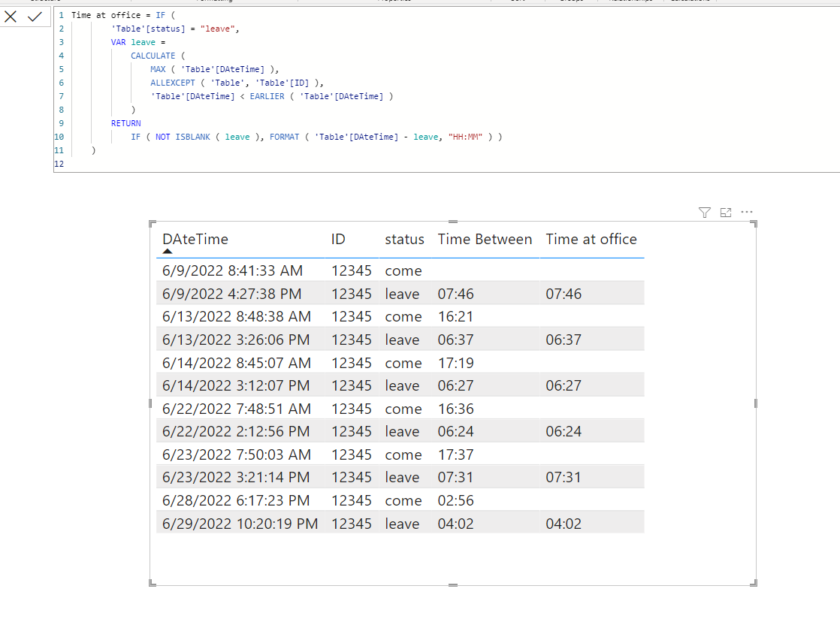
Task: Click Time at office value 06:24
Action: pos(564,431)
